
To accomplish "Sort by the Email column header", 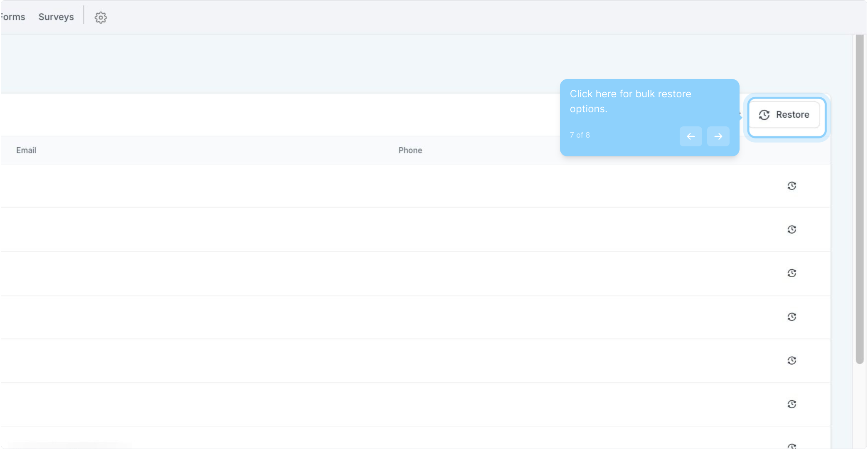I will pos(26,150).
